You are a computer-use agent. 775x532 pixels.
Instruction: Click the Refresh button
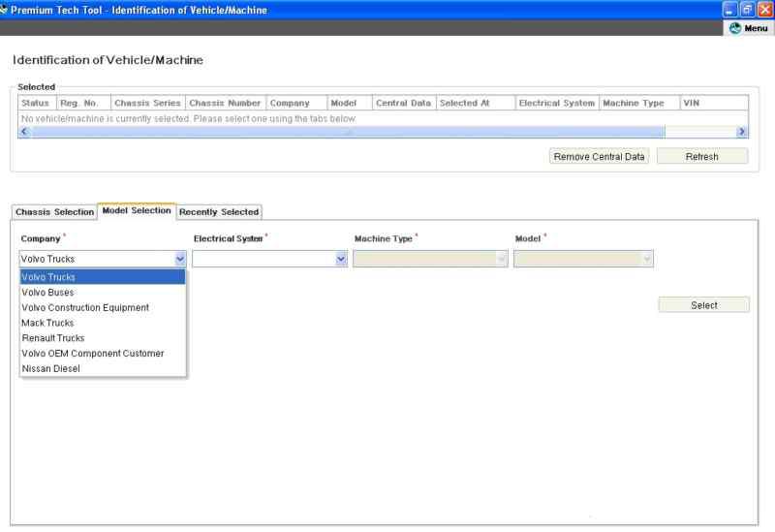click(701, 157)
